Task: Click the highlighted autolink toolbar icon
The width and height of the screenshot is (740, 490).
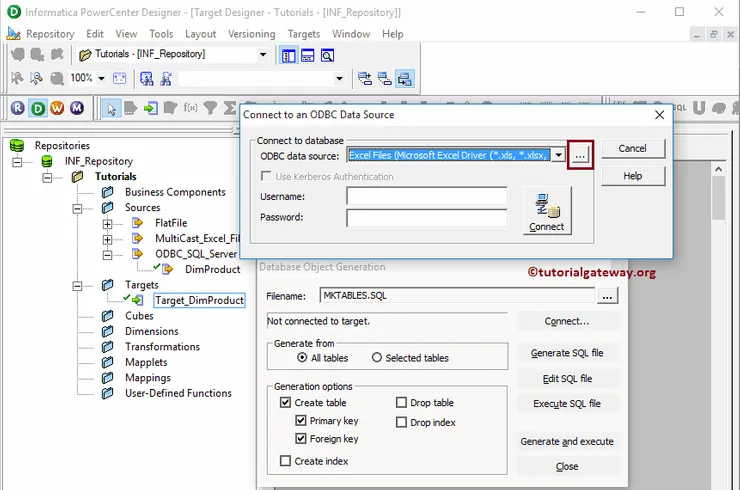Action: [405, 78]
